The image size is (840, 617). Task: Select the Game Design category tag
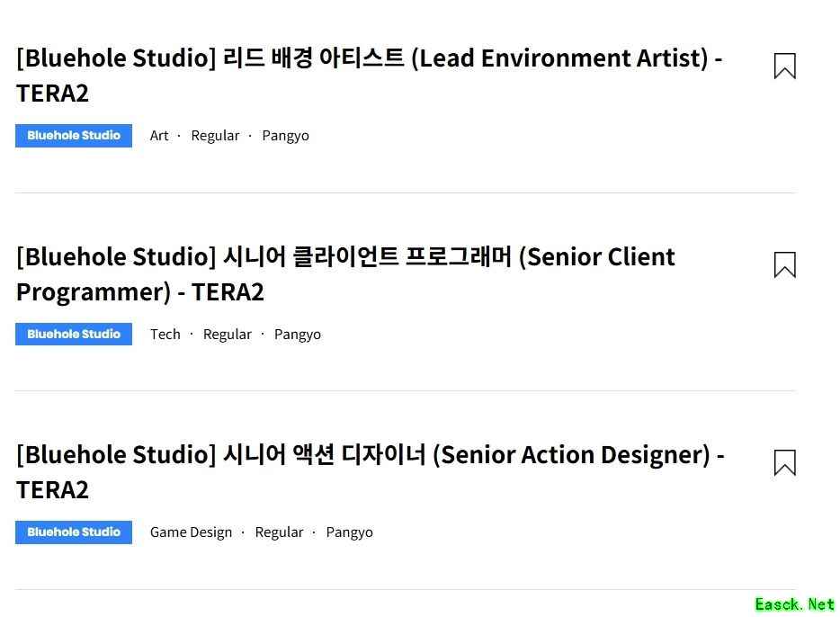191,532
